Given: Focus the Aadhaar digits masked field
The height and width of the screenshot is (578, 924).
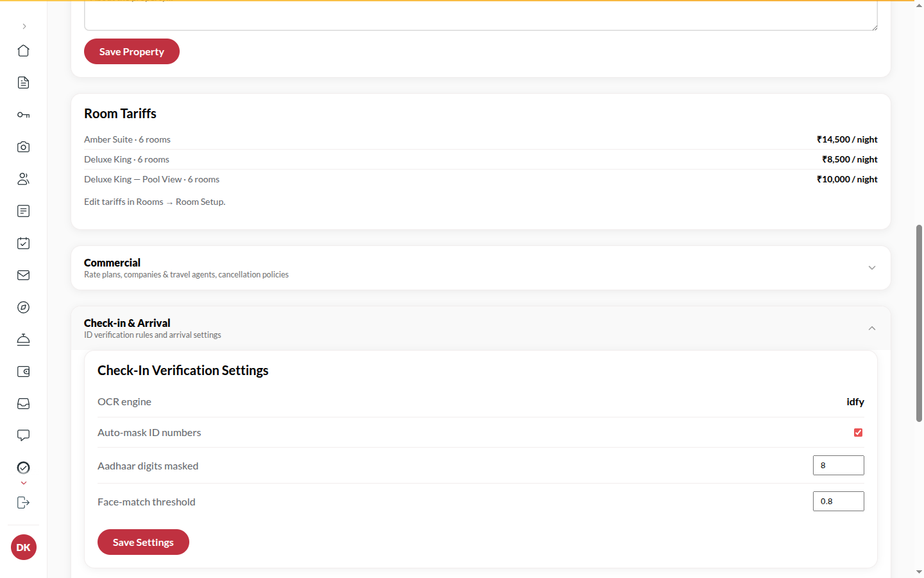Looking at the screenshot, I should pos(839,466).
